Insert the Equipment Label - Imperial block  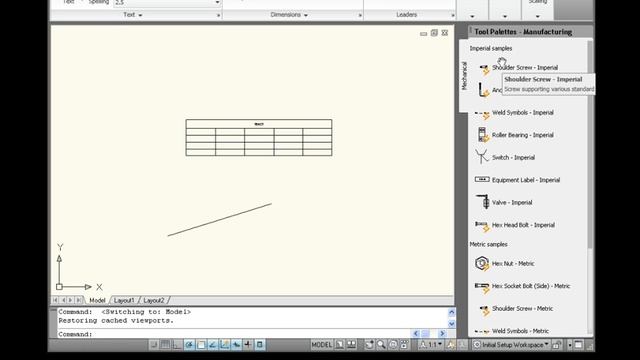click(x=518, y=180)
